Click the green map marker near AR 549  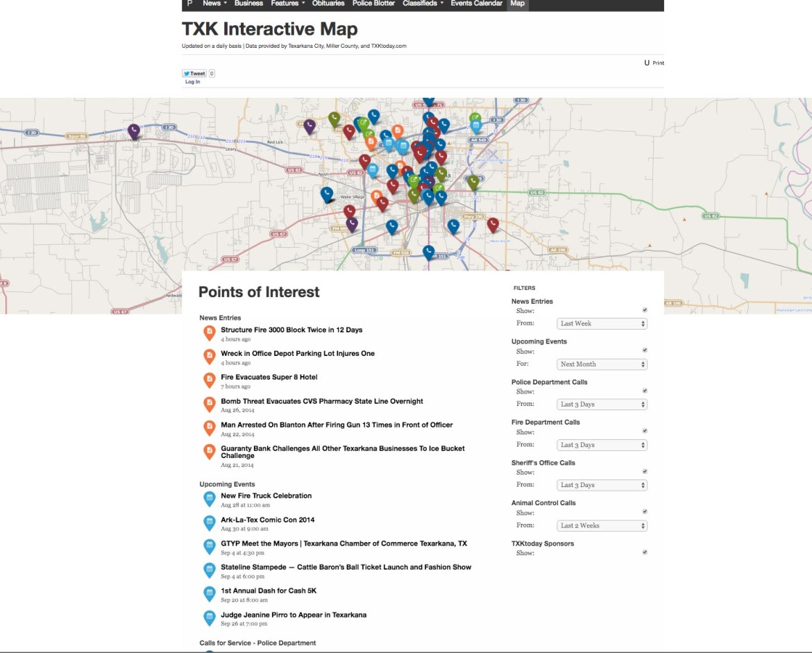pos(475,117)
